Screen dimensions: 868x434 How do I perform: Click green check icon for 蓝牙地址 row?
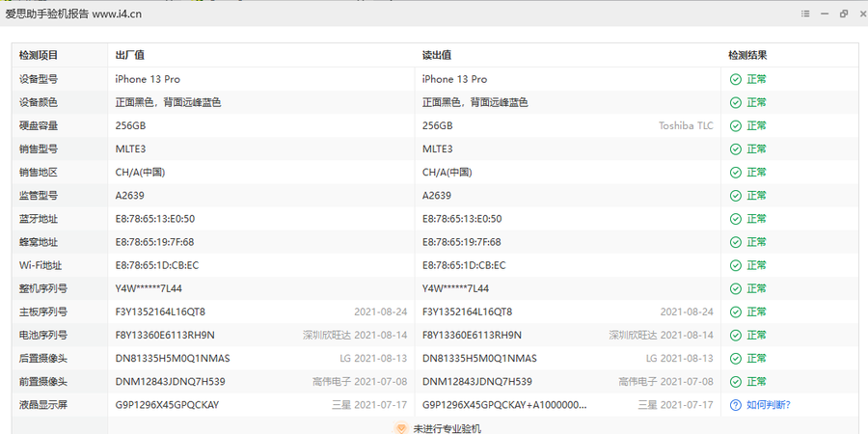tap(736, 219)
